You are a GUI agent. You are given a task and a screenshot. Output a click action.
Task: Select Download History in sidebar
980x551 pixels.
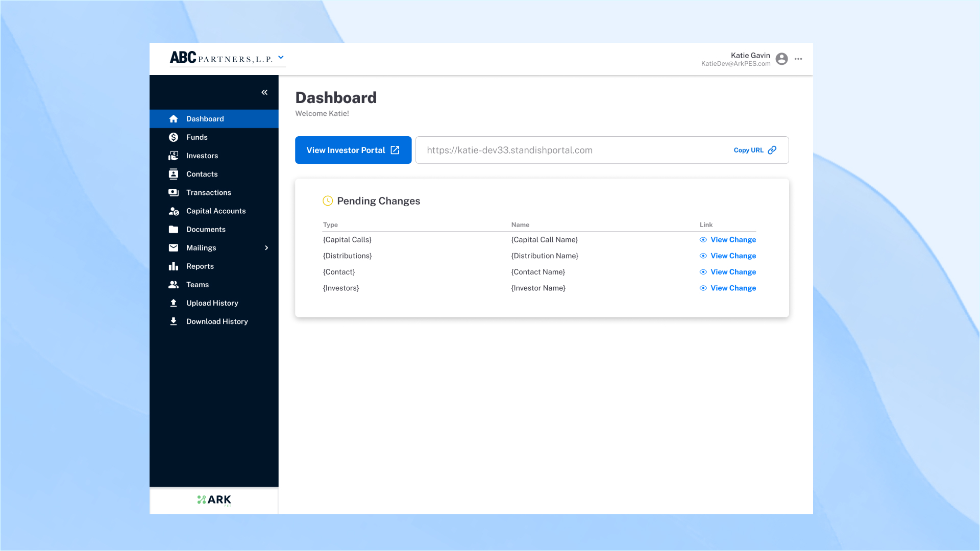coord(217,321)
